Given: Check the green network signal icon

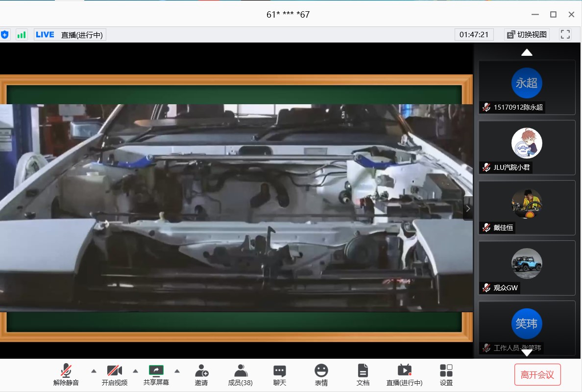Looking at the screenshot, I should pyautogui.click(x=22, y=35).
